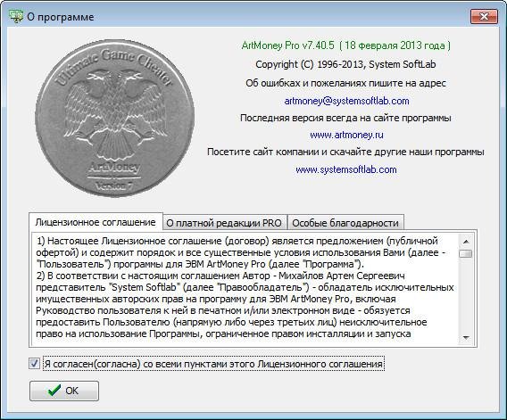Switch to the О платной редакции PRO tab

click(224, 223)
